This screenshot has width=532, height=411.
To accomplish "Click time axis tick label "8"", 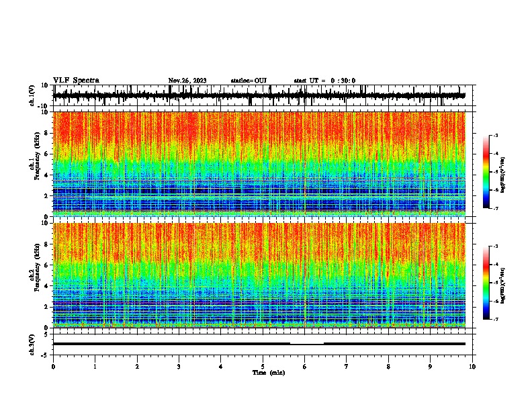I will coord(388,367).
